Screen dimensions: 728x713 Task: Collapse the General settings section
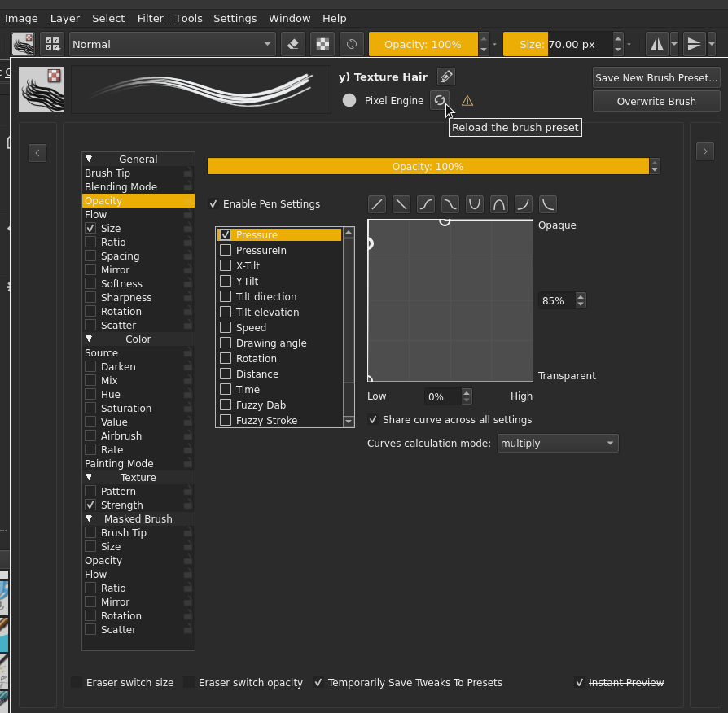(x=89, y=160)
